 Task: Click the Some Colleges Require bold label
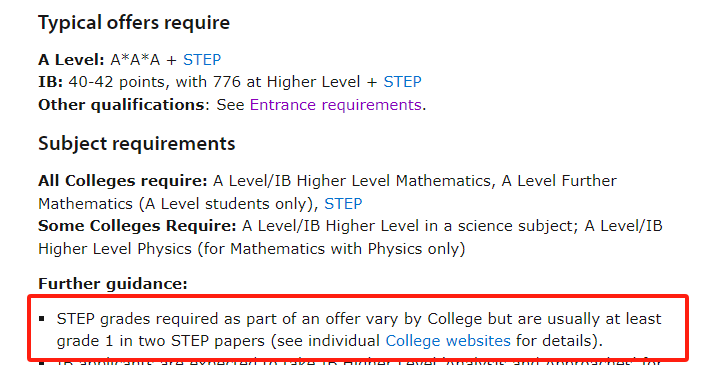(x=137, y=226)
